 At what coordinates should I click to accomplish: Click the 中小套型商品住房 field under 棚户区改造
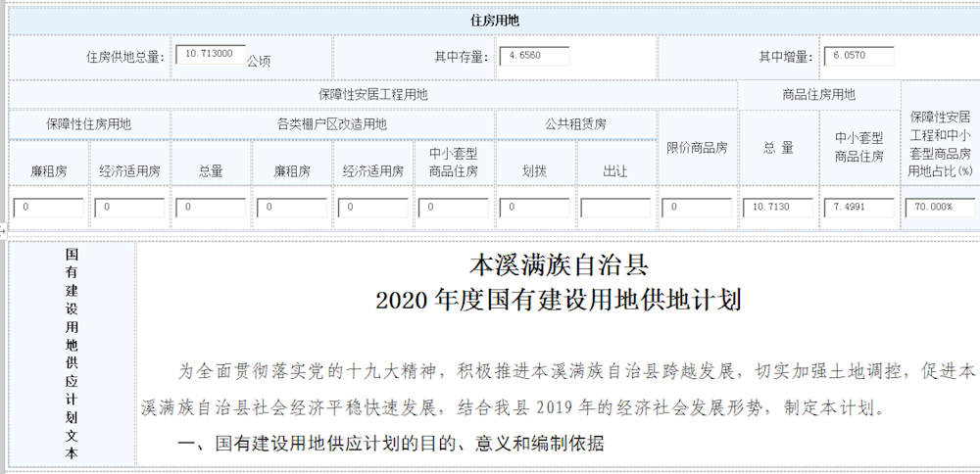click(x=453, y=208)
